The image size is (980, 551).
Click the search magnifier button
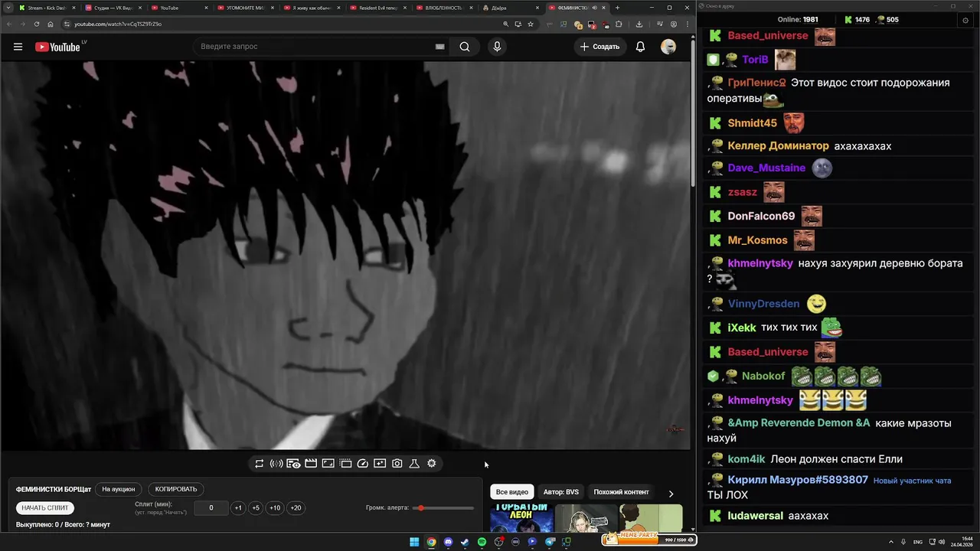pyautogui.click(x=465, y=47)
